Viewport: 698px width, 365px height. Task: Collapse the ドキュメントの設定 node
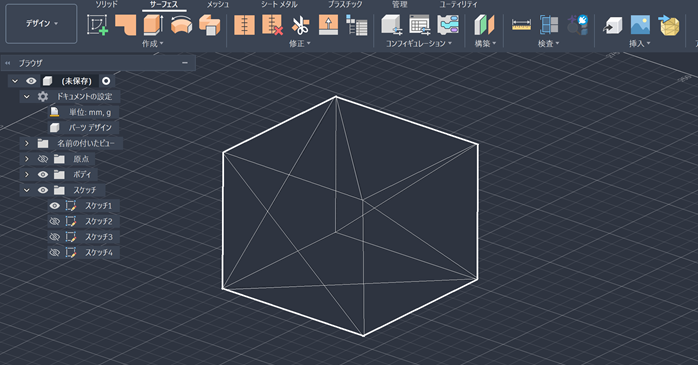click(27, 97)
